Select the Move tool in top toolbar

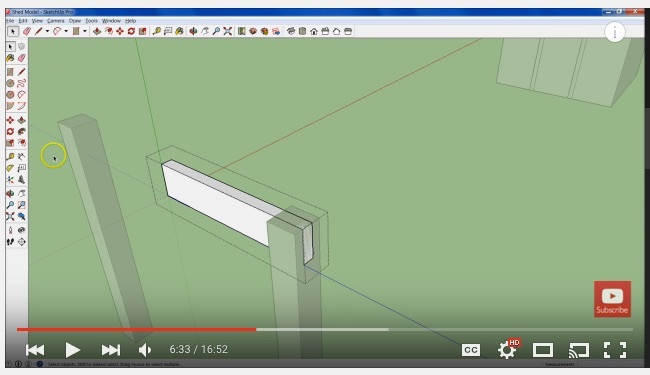(120, 31)
